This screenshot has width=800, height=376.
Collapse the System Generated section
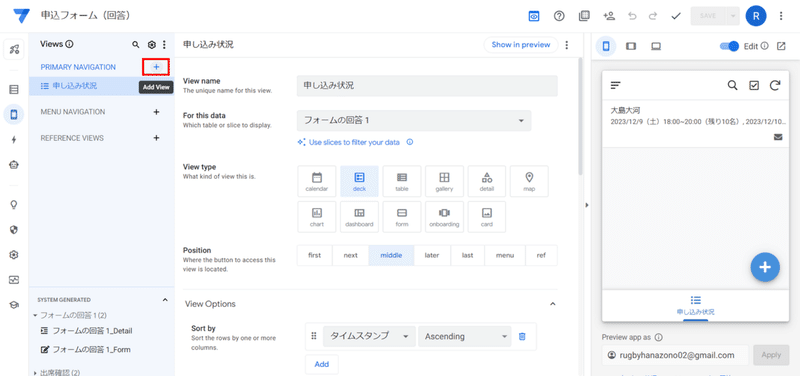point(165,300)
